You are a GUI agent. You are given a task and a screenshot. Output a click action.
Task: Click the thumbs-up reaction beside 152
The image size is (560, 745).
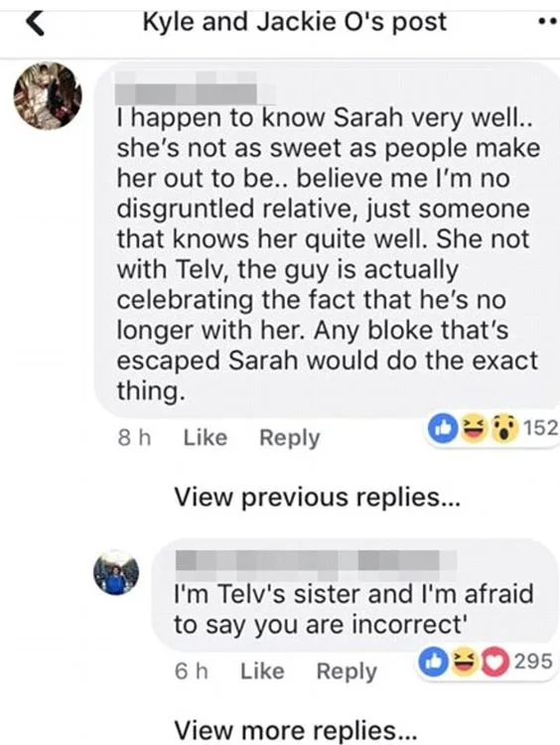tap(443, 427)
